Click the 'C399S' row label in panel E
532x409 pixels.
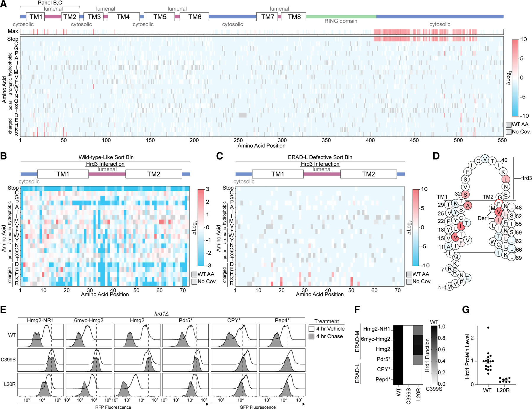tap(8, 360)
